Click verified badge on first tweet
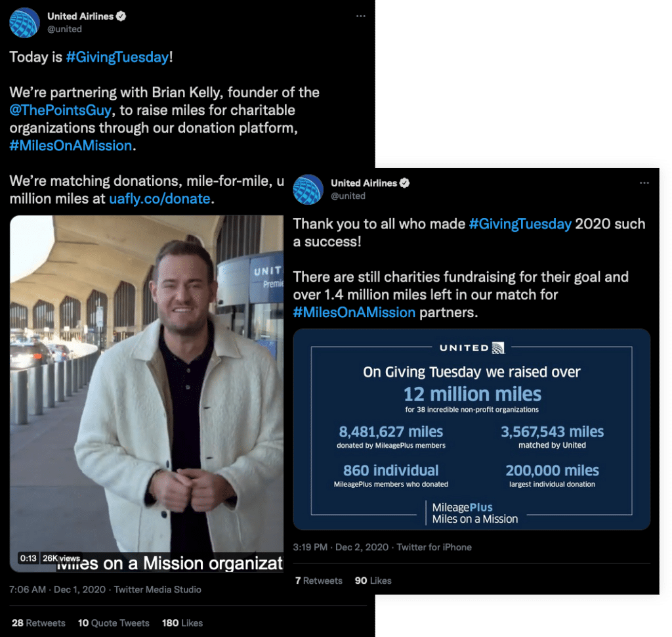 tap(122, 16)
